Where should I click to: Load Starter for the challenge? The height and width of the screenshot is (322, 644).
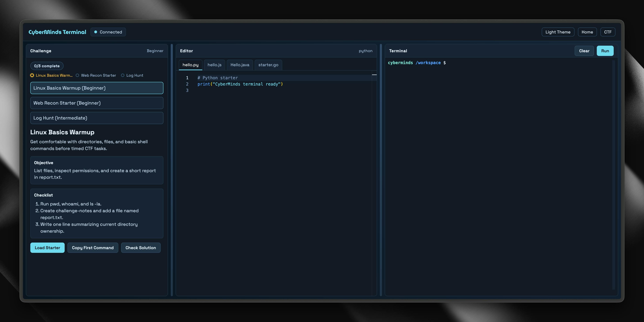[x=47, y=247]
